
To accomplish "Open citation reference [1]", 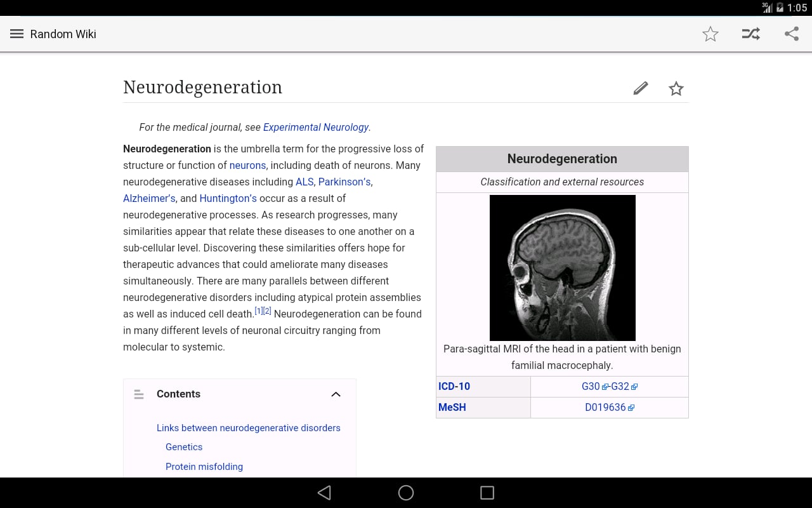I will (259, 311).
